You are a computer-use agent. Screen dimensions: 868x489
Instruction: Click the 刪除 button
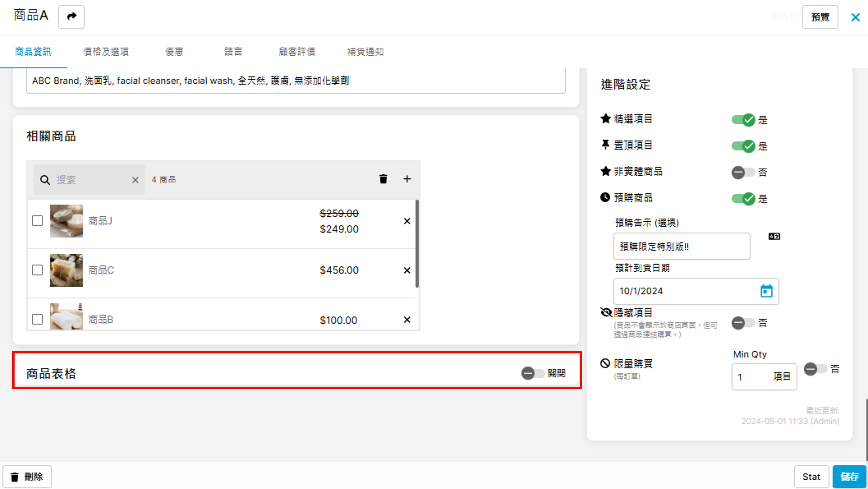[x=27, y=477]
